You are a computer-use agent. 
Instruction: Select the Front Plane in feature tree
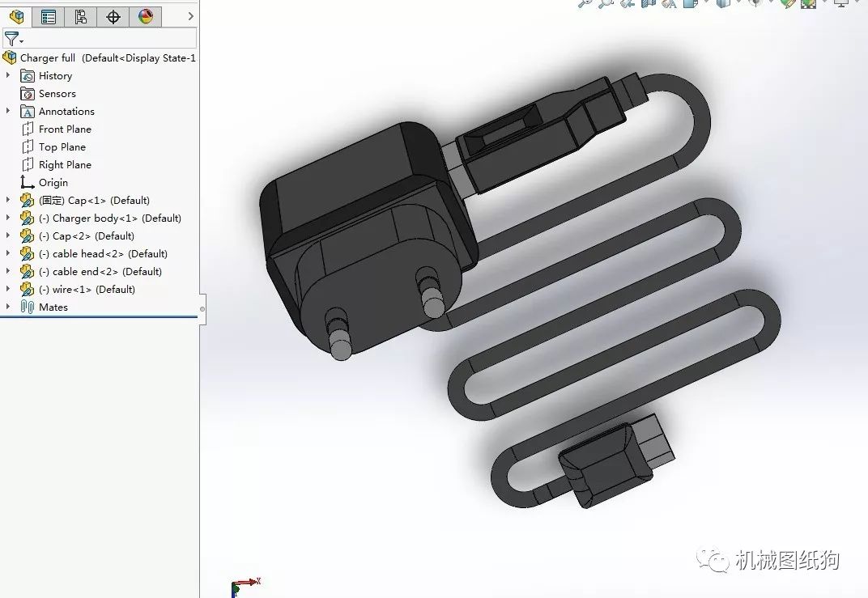65,129
